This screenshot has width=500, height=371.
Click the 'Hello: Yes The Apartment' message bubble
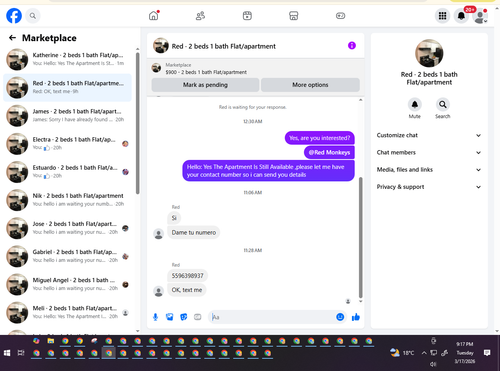(x=268, y=171)
